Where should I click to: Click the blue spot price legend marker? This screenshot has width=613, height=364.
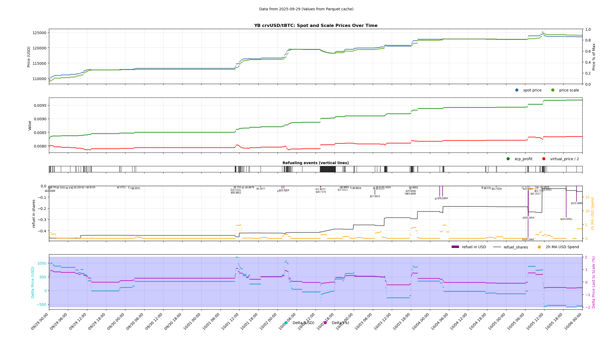[517, 90]
